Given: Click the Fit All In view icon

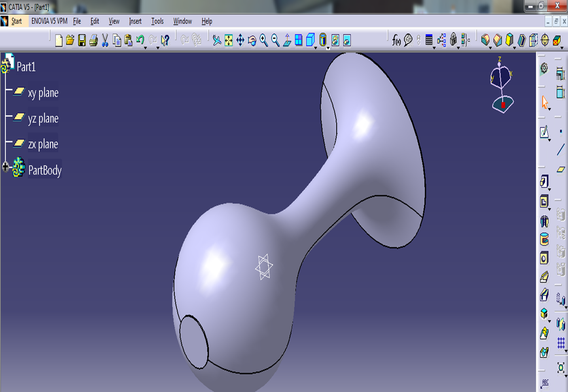Looking at the screenshot, I should [229, 41].
